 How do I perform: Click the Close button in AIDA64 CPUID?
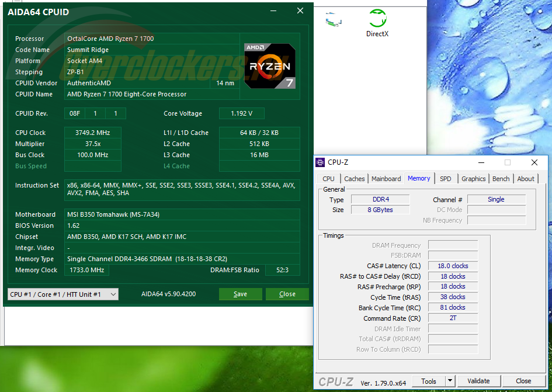click(x=287, y=294)
